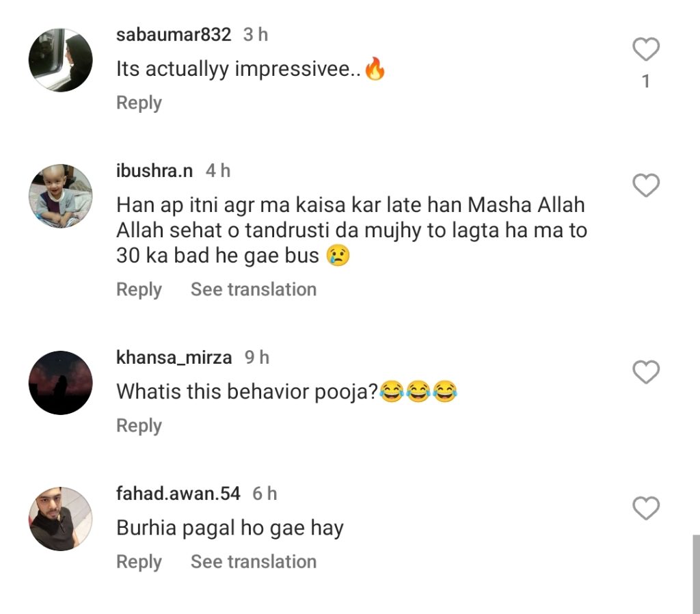The image size is (700, 614).
Task: Open the sabaumar832 username link
Action: point(174,35)
